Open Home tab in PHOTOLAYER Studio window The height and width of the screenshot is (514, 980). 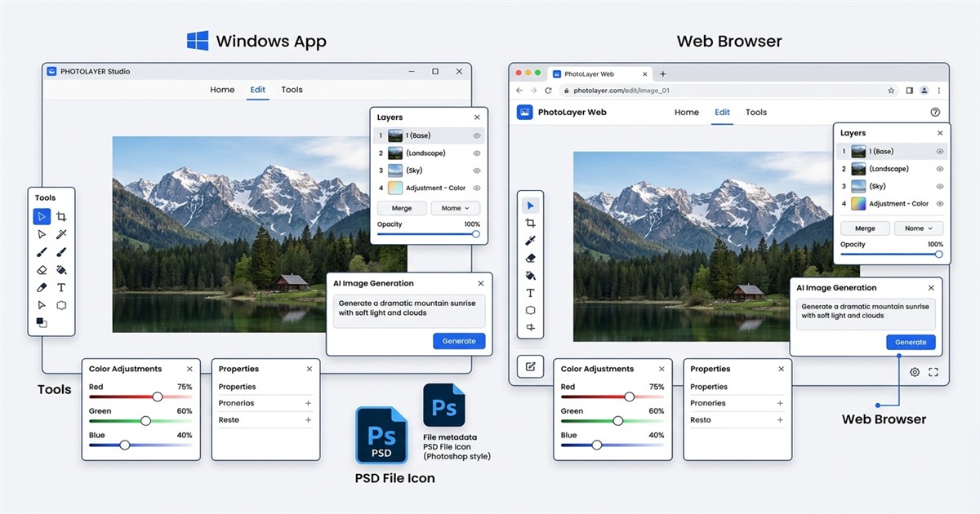[x=222, y=90]
